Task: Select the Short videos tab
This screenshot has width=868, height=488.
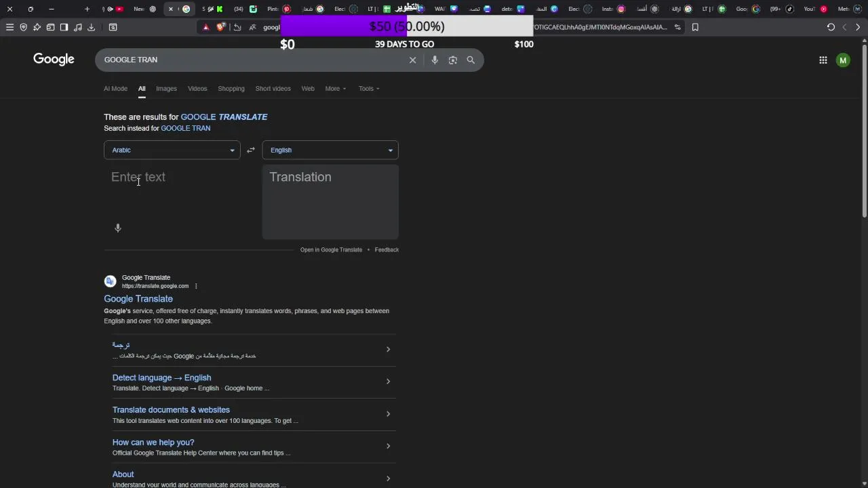Action: pos(273,88)
